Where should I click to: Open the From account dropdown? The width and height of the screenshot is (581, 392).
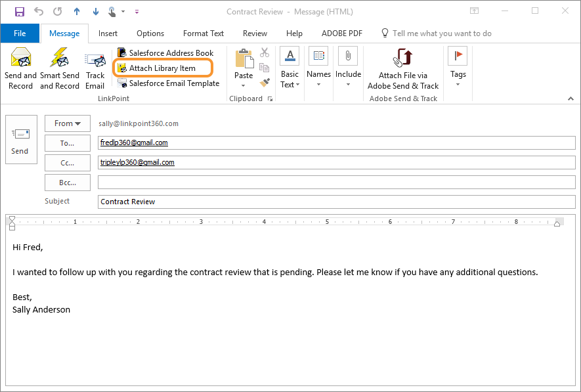tap(68, 123)
